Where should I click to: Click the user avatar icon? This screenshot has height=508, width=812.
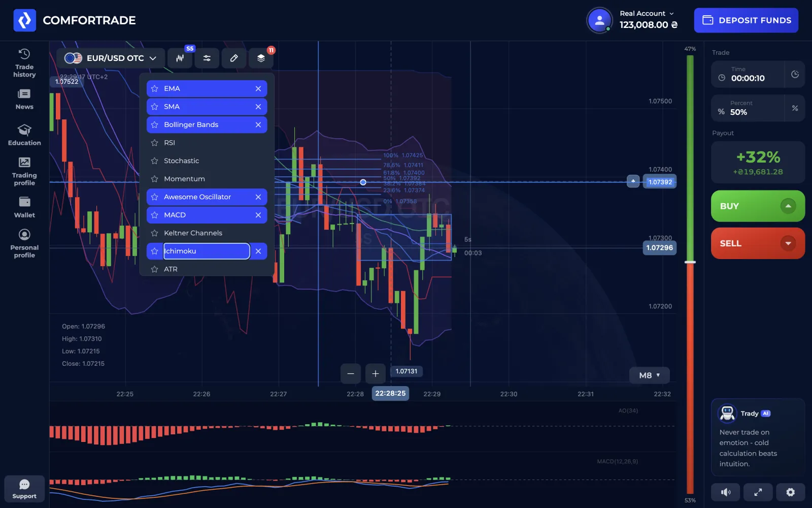coord(599,20)
